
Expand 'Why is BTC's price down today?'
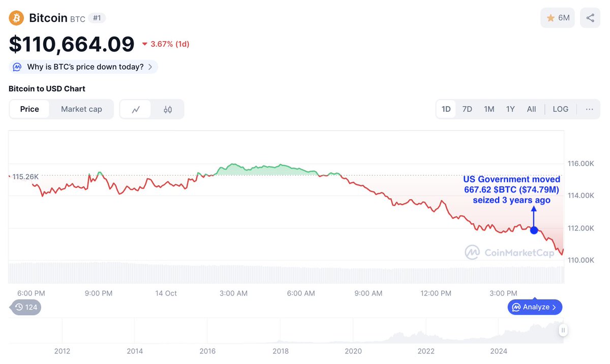point(84,67)
